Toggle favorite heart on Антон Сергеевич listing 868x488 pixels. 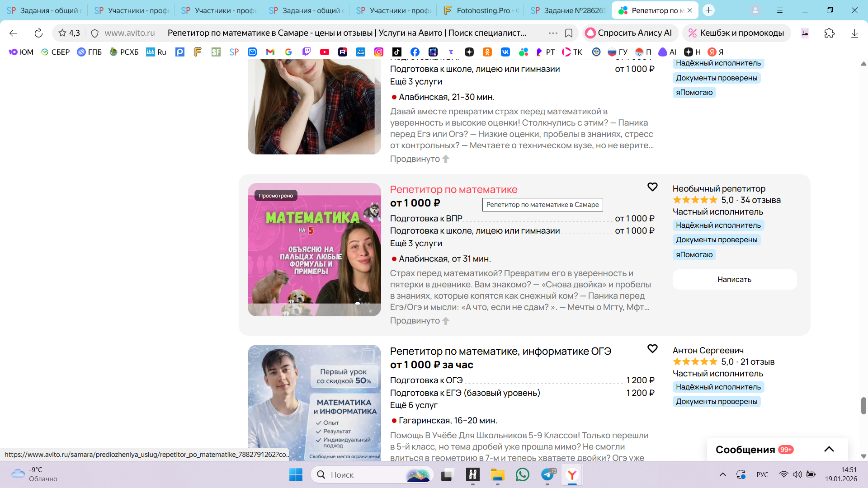click(x=652, y=348)
